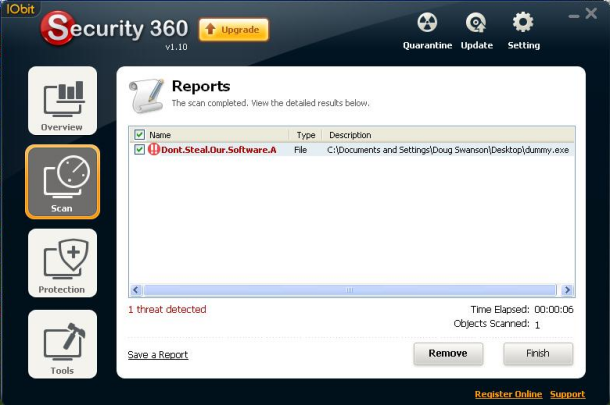Open the Update tool
The height and width of the screenshot is (405, 610).
(477, 31)
